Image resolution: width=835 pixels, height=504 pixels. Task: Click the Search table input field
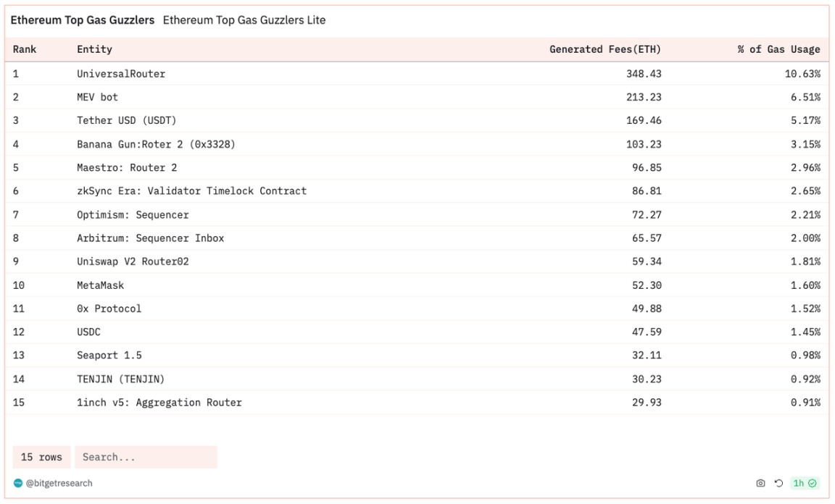[x=146, y=457]
